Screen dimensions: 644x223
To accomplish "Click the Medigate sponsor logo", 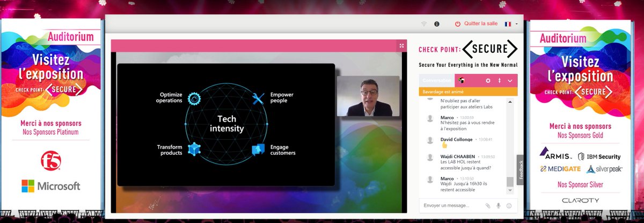I will pyautogui.click(x=559, y=169).
